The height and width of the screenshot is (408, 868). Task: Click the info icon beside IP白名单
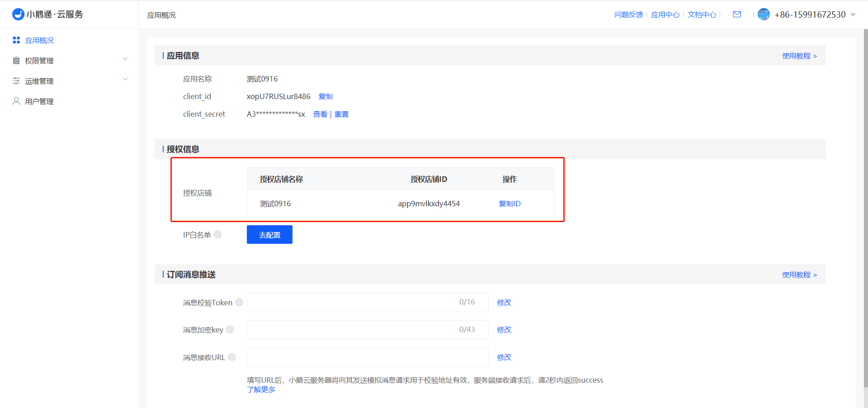pos(218,234)
